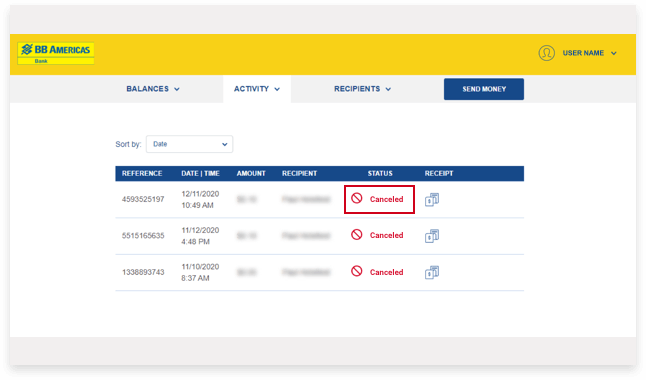Click date 11/10/2020 8:37 AM

[x=200, y=272]
